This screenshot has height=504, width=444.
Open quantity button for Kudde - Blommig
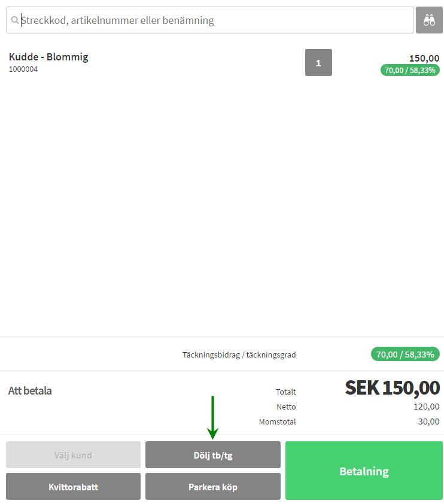[318, 62]
